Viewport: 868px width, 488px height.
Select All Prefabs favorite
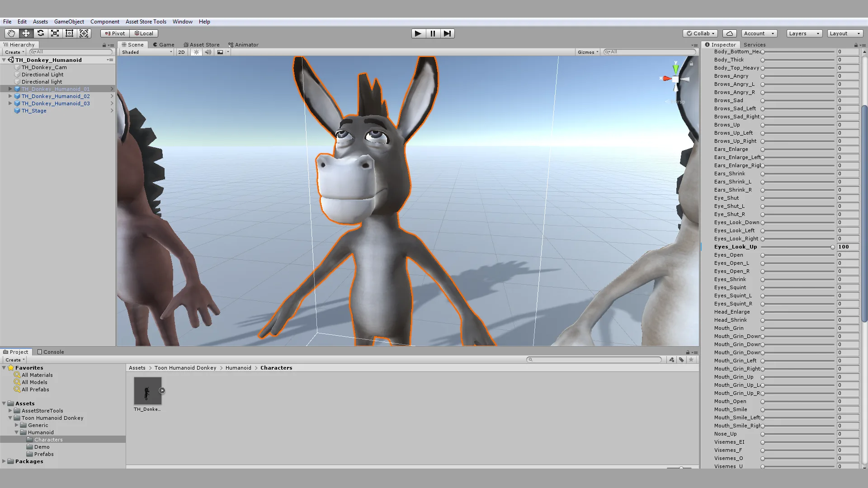(35, 389)
